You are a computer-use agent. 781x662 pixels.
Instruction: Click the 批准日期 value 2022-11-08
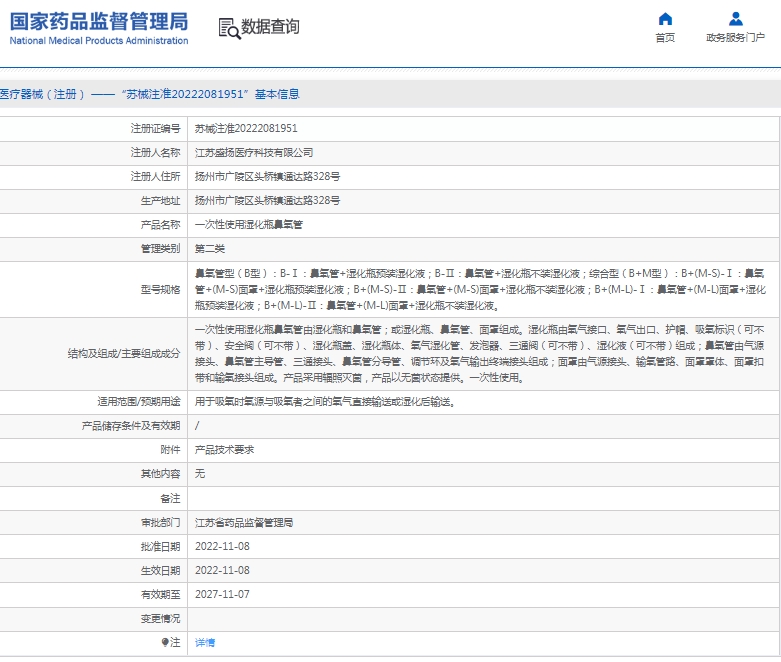click(222, 546)
